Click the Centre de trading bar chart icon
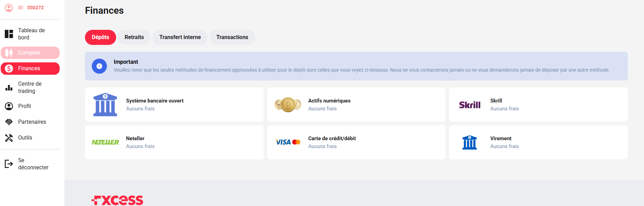 pos(9,88)
